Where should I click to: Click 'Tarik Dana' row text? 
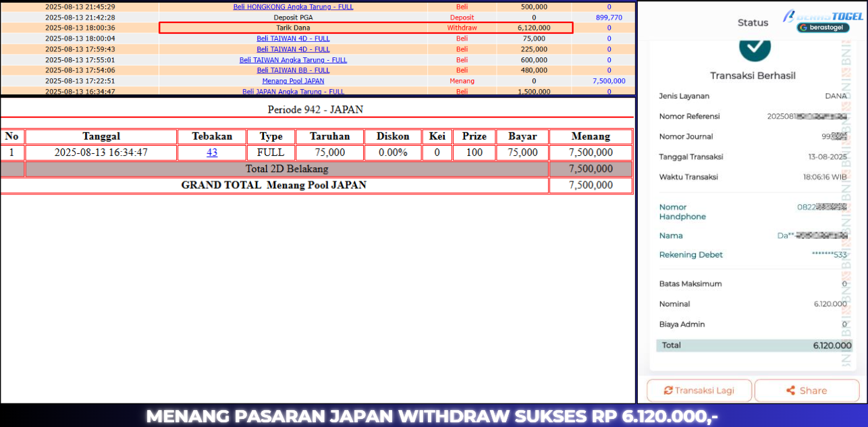click(293, 28)
